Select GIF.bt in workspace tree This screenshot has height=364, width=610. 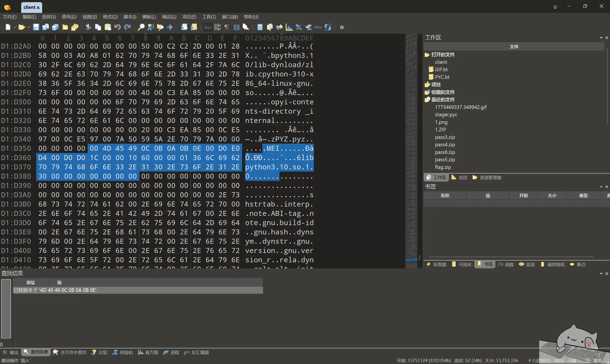441,69
